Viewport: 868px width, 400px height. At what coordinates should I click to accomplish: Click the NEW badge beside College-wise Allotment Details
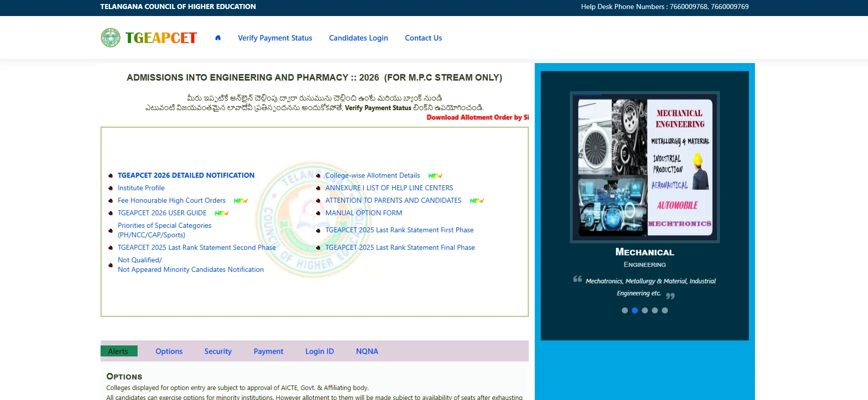coord(435,176)
